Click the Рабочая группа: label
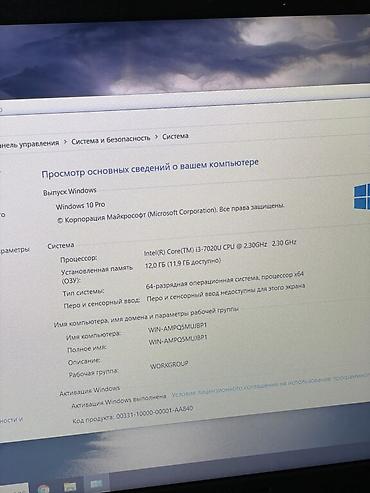This screenshot has width=370, height=493. point(94,372)
